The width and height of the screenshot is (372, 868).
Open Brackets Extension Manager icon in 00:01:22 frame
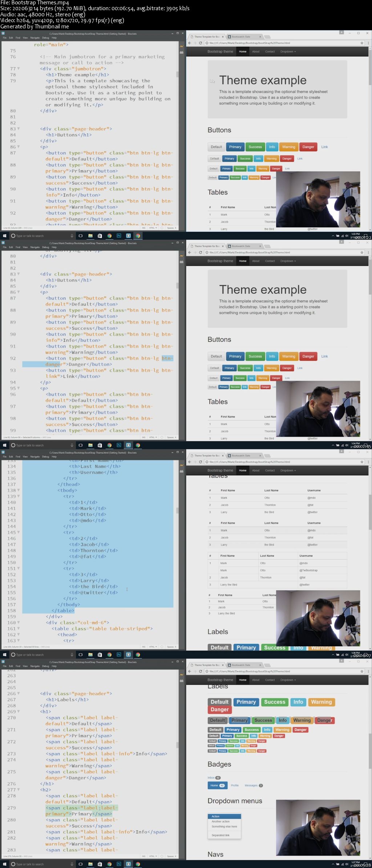click(x=182, y=52)
